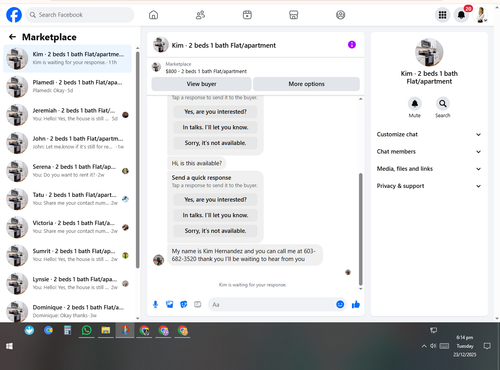The height and width of the screenshot is (370, 500).
Task: Open Kim conversation in the list
Action: tap(68, 58)
